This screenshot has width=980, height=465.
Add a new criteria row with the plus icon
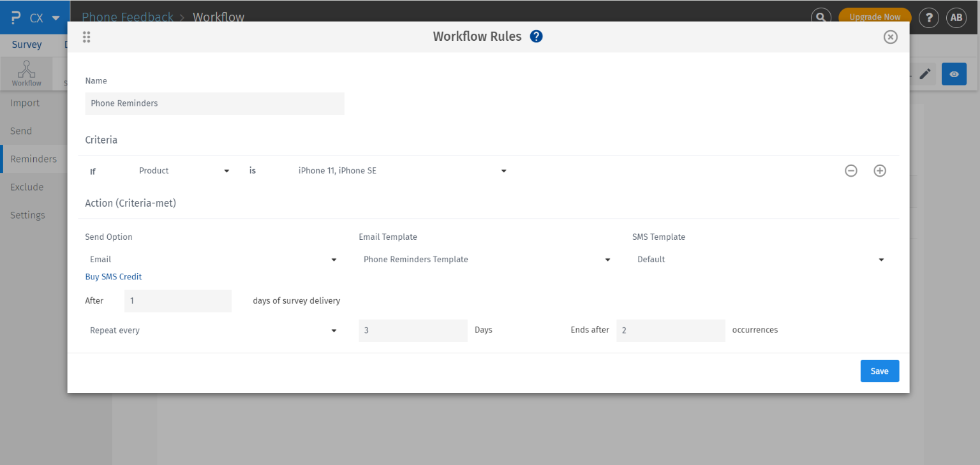tap(879, 170)
